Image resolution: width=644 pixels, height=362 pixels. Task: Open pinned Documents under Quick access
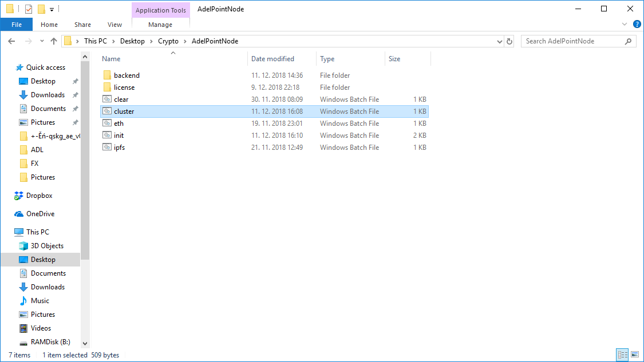coord(48,109)
